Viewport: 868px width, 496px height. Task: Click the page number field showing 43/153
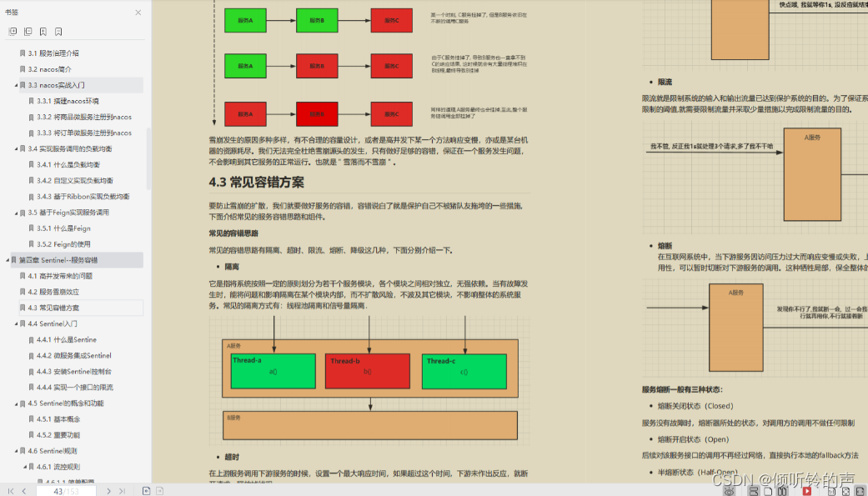66,491
